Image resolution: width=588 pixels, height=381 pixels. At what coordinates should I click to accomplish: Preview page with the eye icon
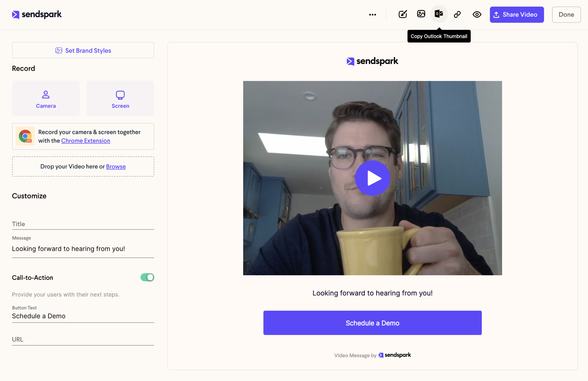pyautogui.click(x=477, y=14)
